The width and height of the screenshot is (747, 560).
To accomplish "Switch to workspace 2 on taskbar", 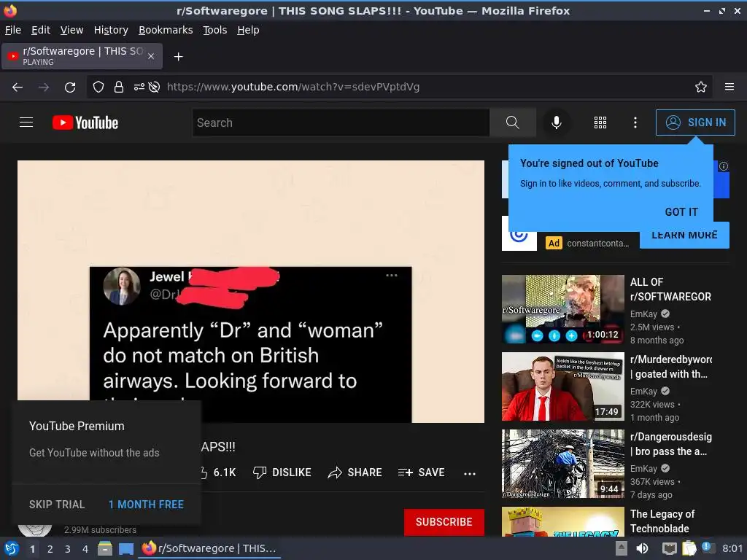I will tap(50, 549).
